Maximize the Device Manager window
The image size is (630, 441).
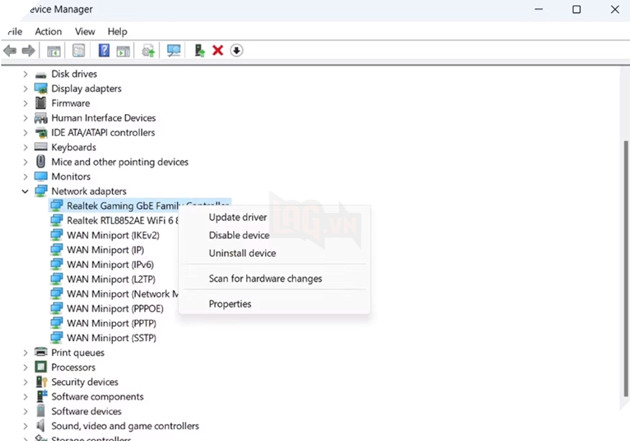(577, 9)
